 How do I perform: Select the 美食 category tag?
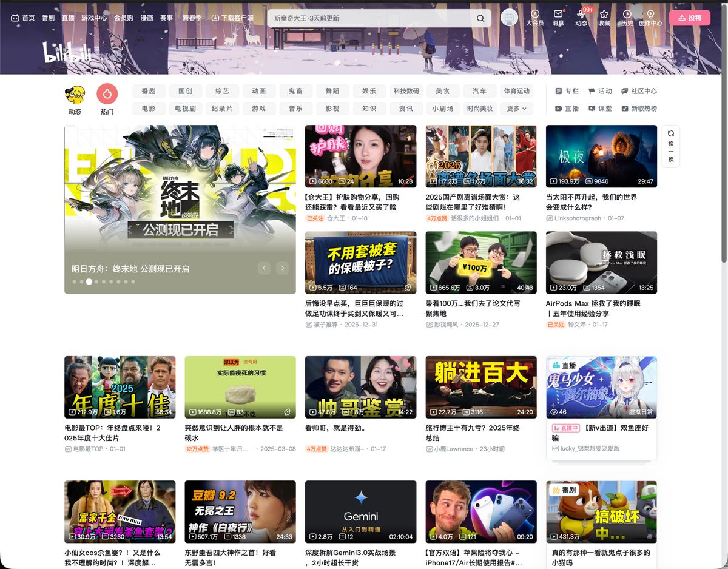pyautogui.click(x=443, y=91)
